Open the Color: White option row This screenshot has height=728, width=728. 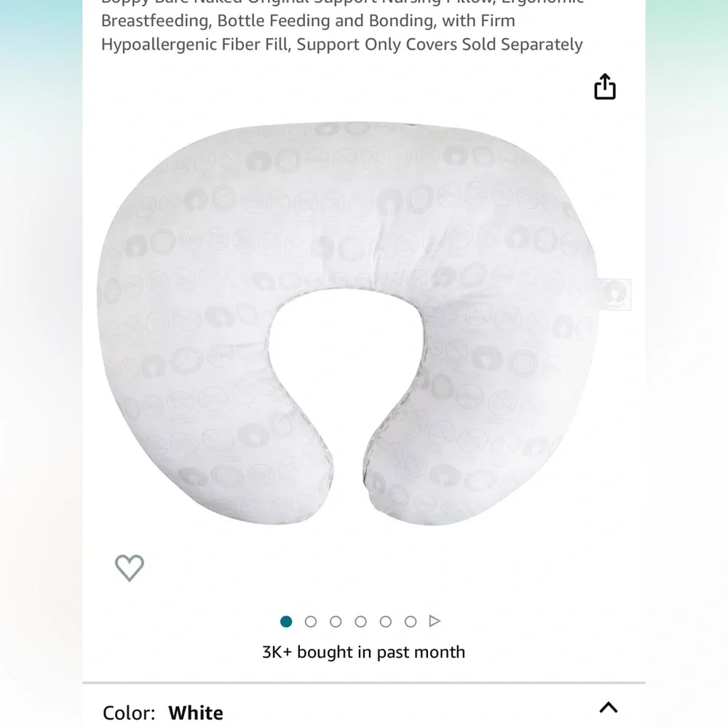(364, 707)
